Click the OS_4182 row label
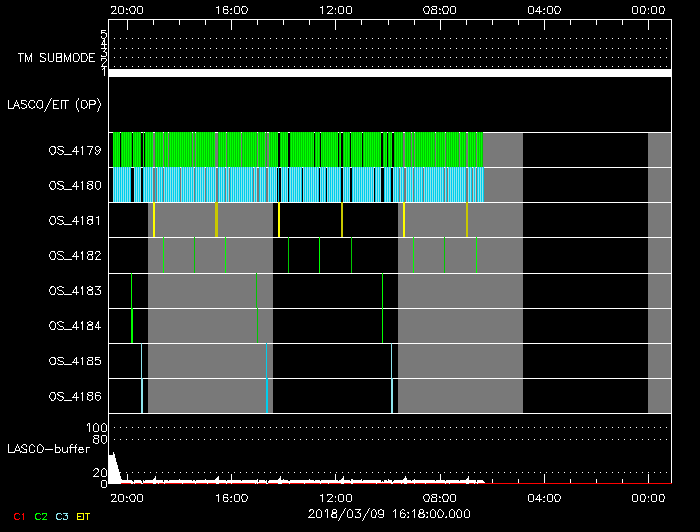Viewport: 700px width, 532px height. coord(75,255)
